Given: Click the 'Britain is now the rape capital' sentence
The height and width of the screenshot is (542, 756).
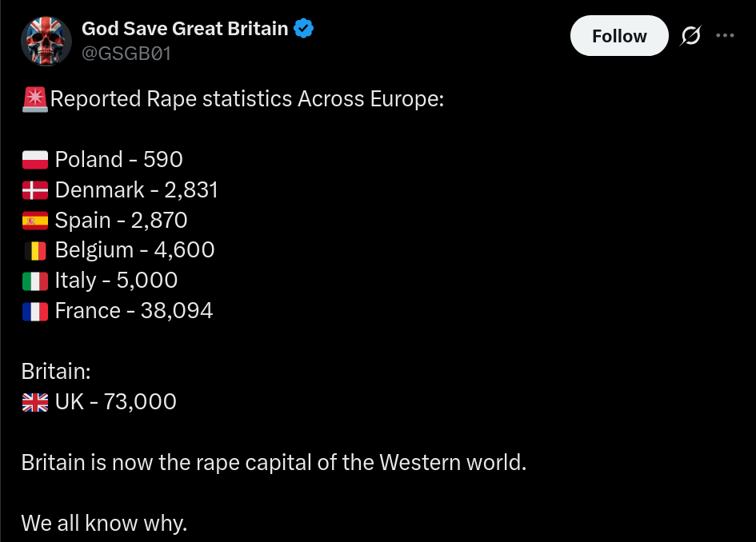Looking at the screenshot, I should tap(274, 463).
